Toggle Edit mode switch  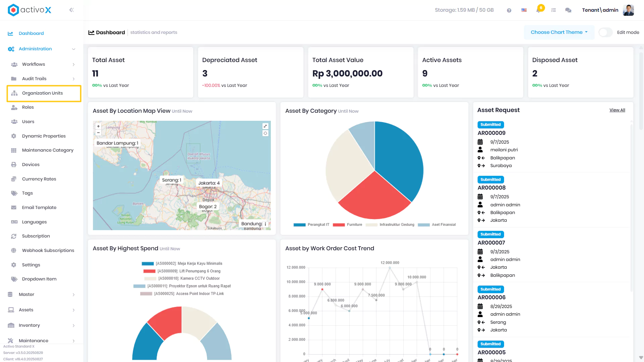click(606, 33)
